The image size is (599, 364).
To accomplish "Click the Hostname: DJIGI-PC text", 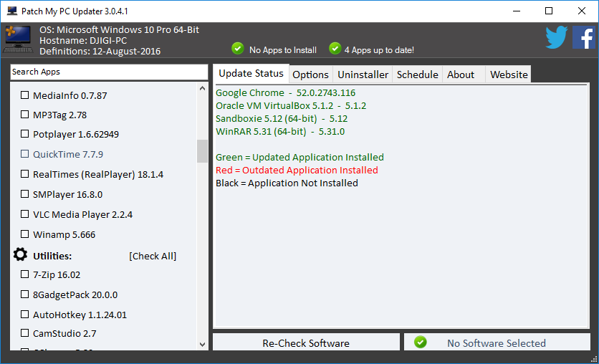I will (x=83, y=41).
